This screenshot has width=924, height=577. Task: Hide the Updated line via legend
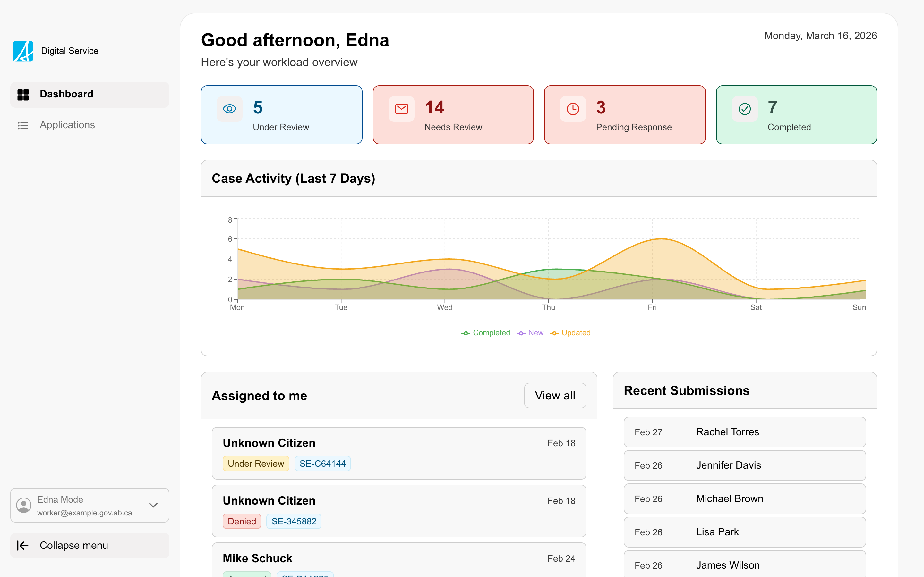[x=570, y=333]
